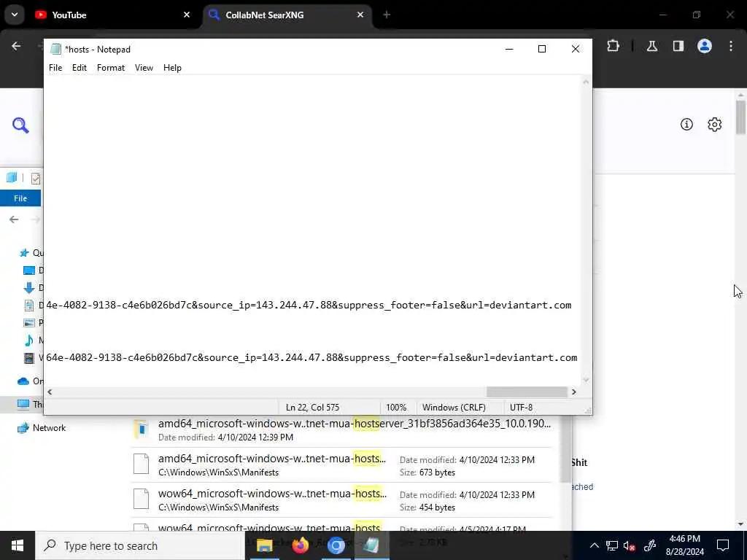
Task: Click UTF-8 encoding status entry
Action: coord(521,408)
